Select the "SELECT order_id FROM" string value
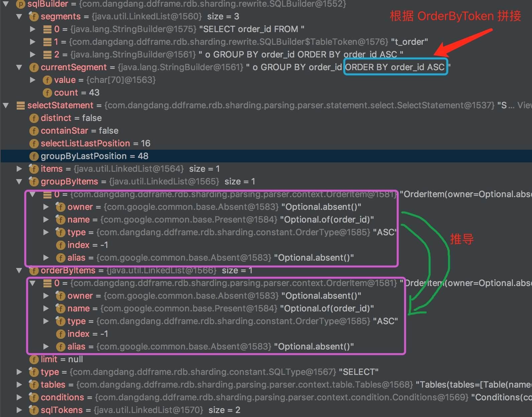The width and height of the screenshot is (532, 417). click(x=252, y=29)
